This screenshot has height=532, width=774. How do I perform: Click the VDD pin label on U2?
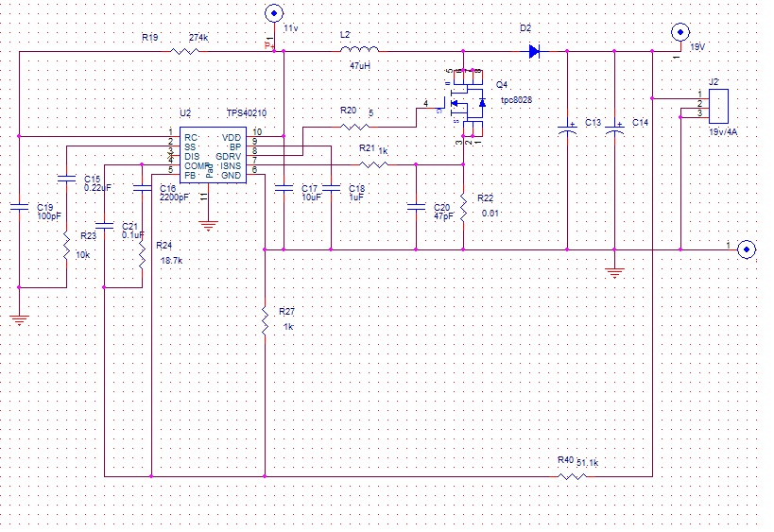pyautogui.click(x=232, y=138)
